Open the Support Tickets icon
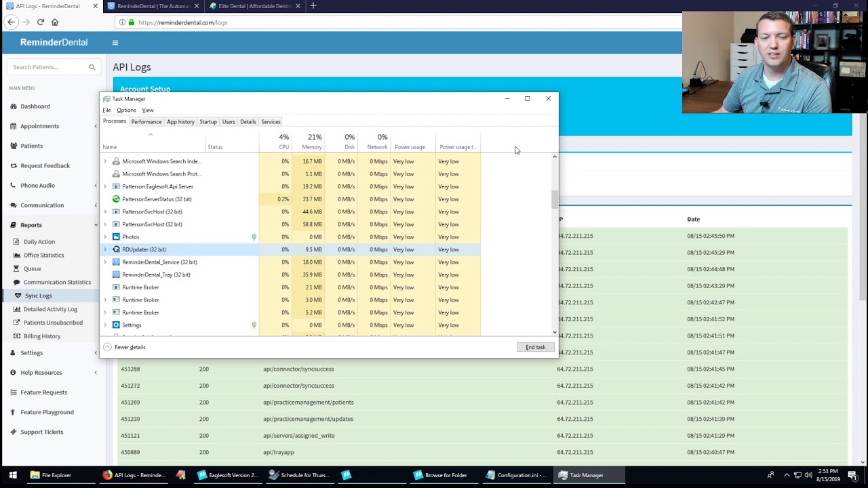Screen dimensions: 868x488 [14, 432]
